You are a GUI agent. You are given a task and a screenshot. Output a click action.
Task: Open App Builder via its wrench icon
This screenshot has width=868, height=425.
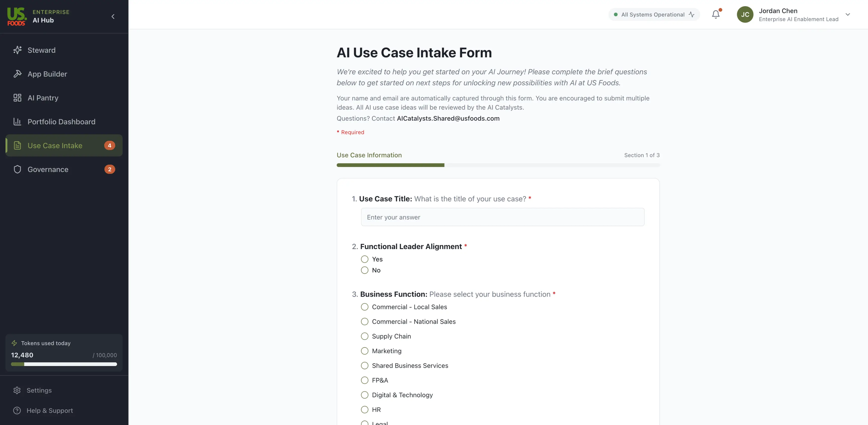(18, 74)
